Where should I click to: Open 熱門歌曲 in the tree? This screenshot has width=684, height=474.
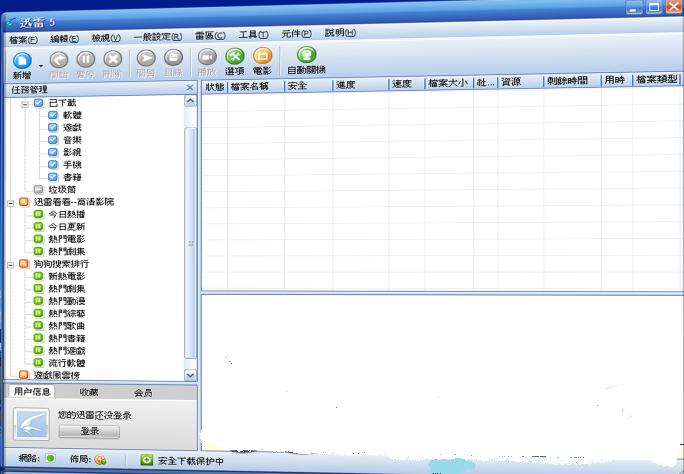click(67, 326)
